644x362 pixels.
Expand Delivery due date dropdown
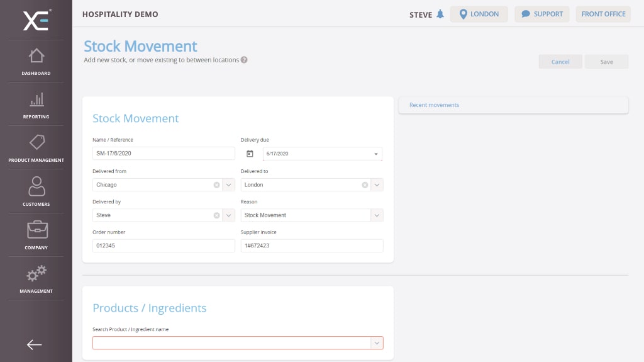pyautogui.click(x=376, y=154)
